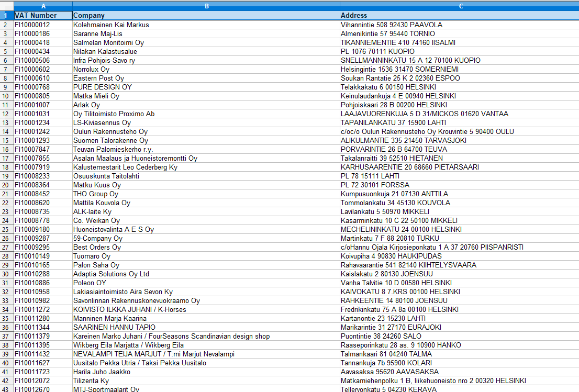Click cell Asalan Maalaus ja Huoneistoremontti Oy
579x392 pixels.
[206, 159]
